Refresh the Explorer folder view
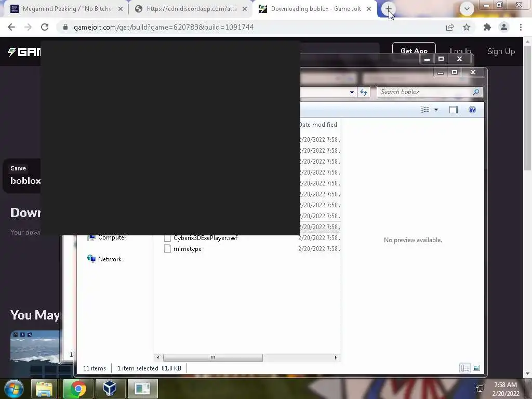This screenshot has width=532, height=399. coord(363,92)
